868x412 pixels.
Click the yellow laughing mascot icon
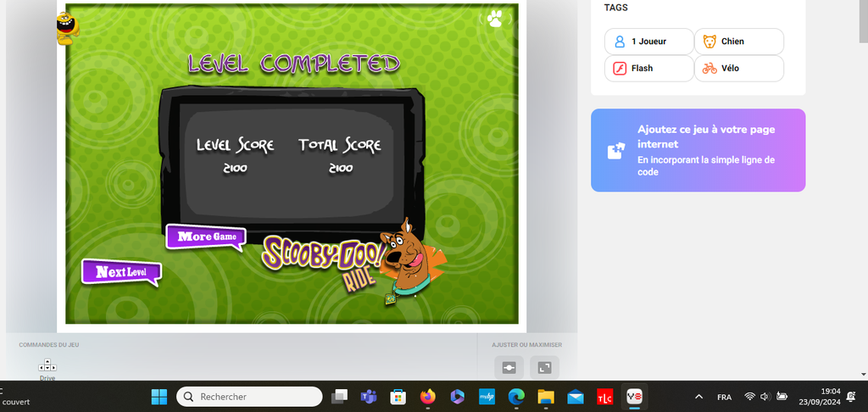pyautogui.click(x=68, y=28)
